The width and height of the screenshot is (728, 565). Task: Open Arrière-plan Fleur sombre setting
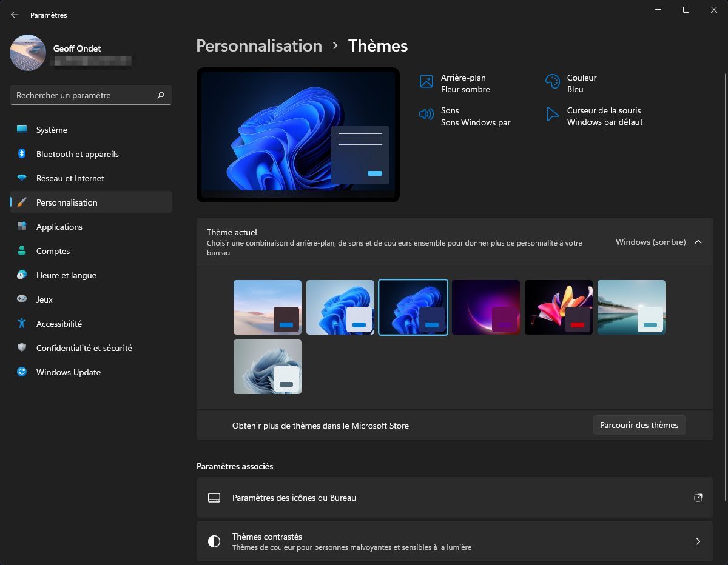coord(455,83)
